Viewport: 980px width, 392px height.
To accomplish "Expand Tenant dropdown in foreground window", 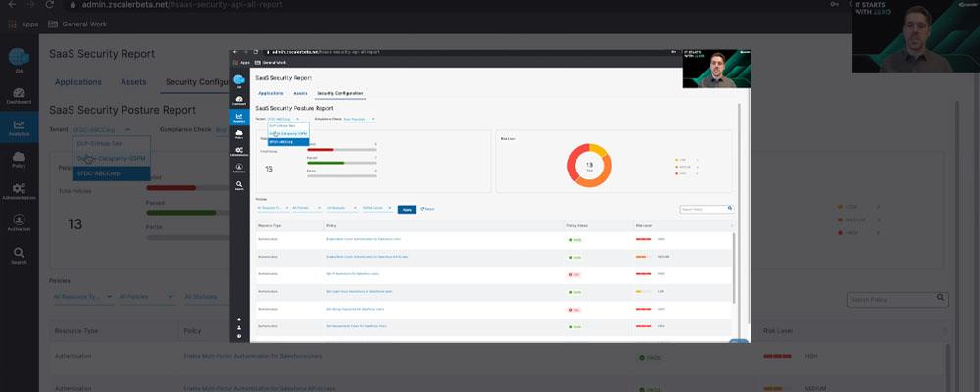I will (x=284, y=119).
